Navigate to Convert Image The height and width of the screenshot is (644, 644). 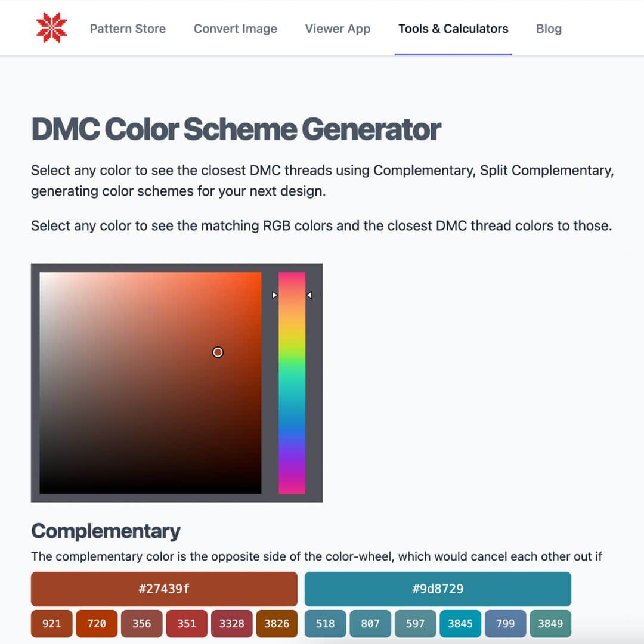235,29
